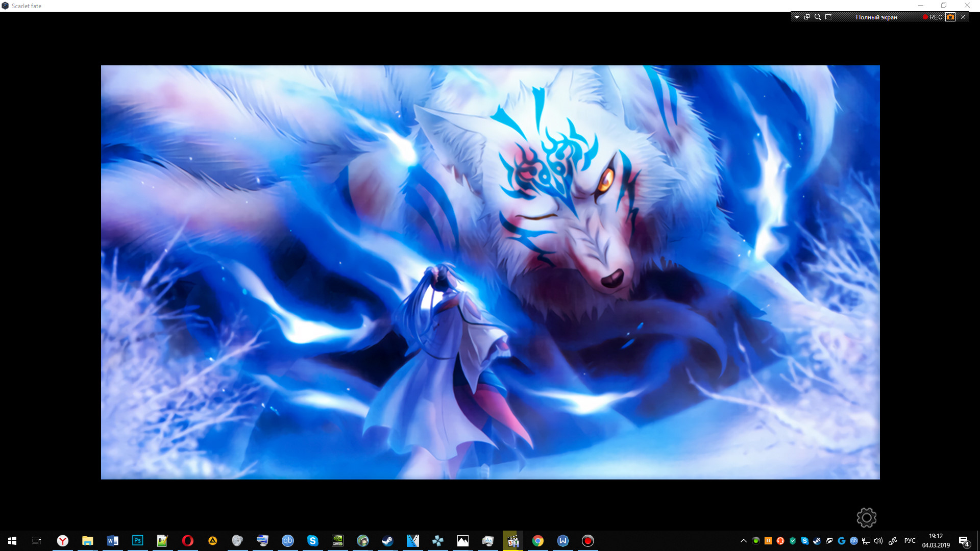Switch to Steam on the taskbar
Viewport: 980px width, 551px height.
388,541
